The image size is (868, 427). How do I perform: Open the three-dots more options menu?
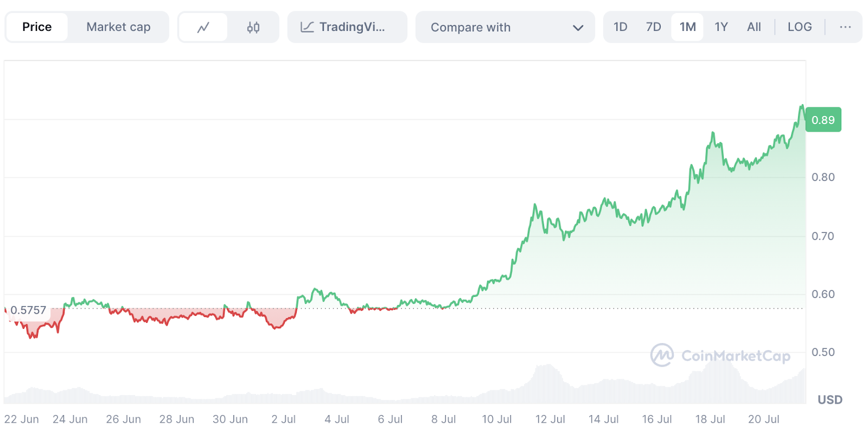coord(845,27)
